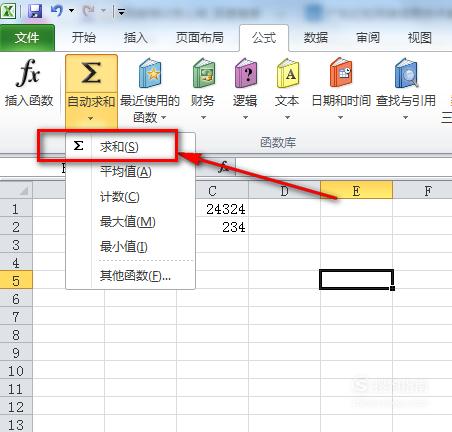Choose 计数(C) from the menu
This screenshot has width=452, height=432.
click(x=130, y=197)
